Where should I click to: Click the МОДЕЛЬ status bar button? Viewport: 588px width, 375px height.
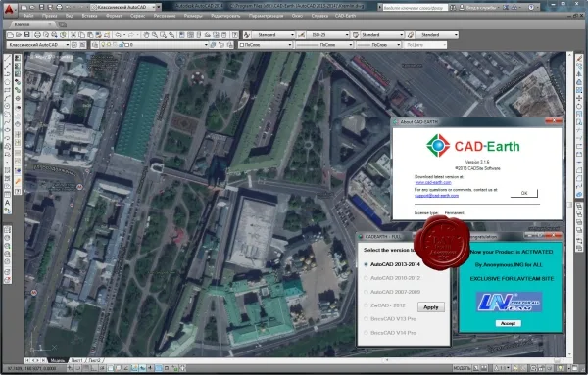[x=462, y=368]
